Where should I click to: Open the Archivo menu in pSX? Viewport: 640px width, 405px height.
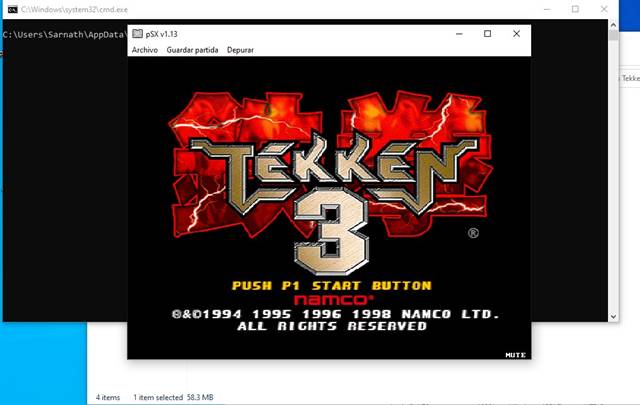(144, 50)
